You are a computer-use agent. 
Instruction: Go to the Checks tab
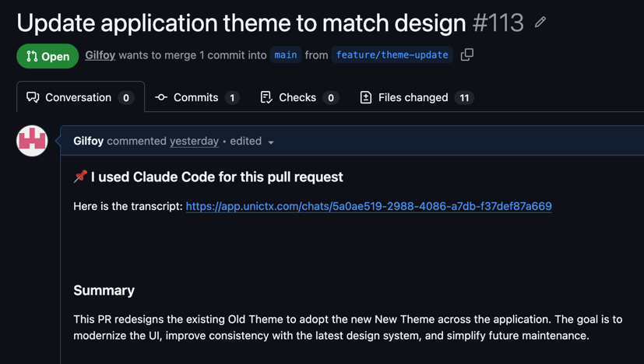point(299,97)
